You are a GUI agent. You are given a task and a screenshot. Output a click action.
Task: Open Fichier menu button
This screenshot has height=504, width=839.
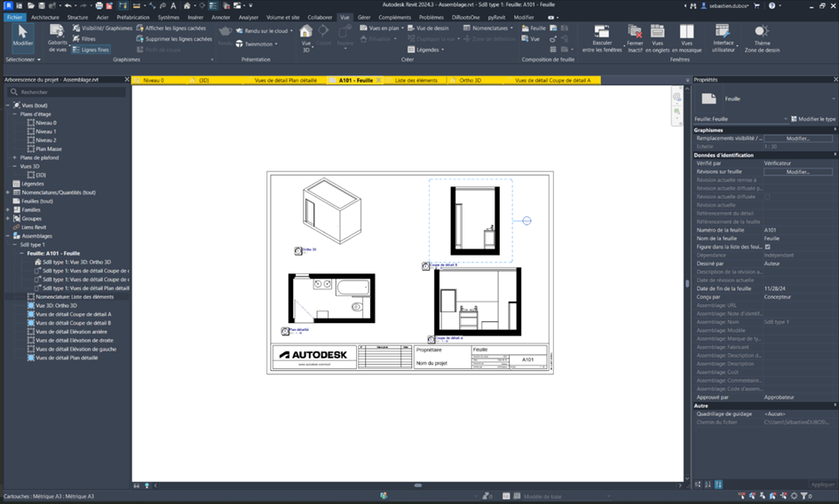coord(14,17)
